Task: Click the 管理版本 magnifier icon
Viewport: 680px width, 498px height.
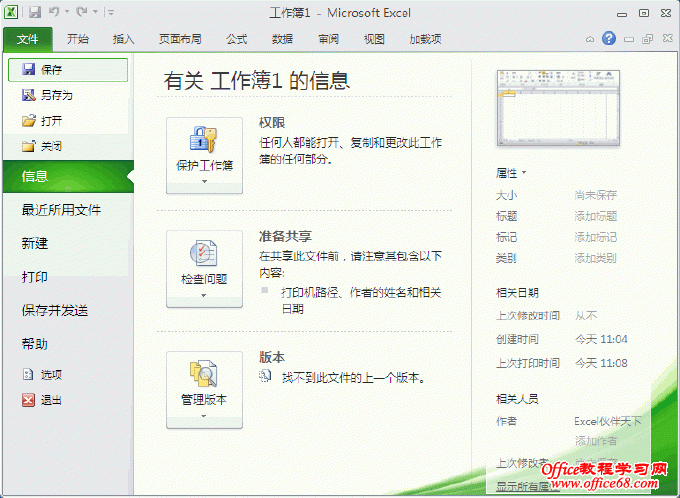Action: point(204,374)
